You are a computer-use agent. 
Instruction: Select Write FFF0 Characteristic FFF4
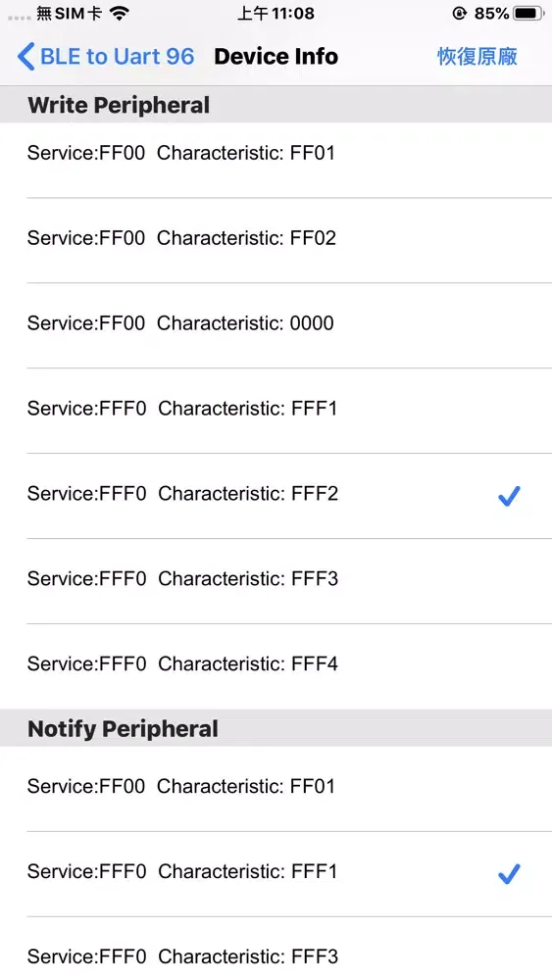coord(276,665)
